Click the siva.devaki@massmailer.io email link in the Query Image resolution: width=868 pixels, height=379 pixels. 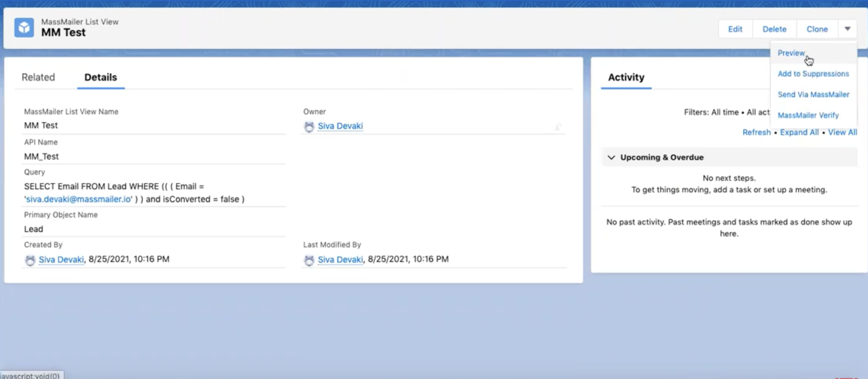pyautogui.click(x=78, y=199)
